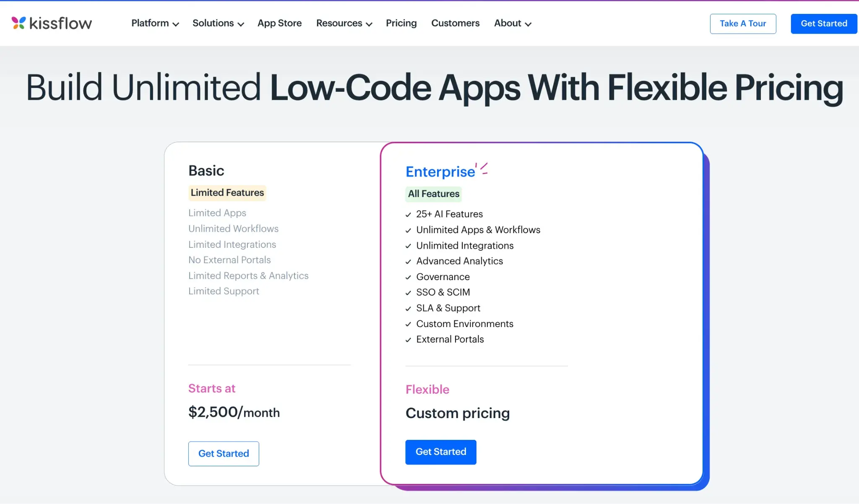Open the Customers page
The width and height of the screenshot is (859, 504).
click(x=455, y=23)
